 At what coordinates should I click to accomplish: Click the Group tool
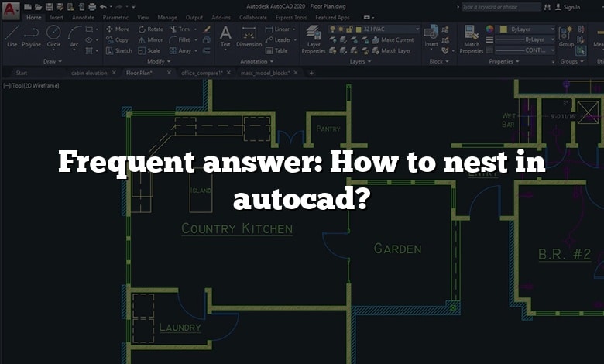(x=566, y=36)
